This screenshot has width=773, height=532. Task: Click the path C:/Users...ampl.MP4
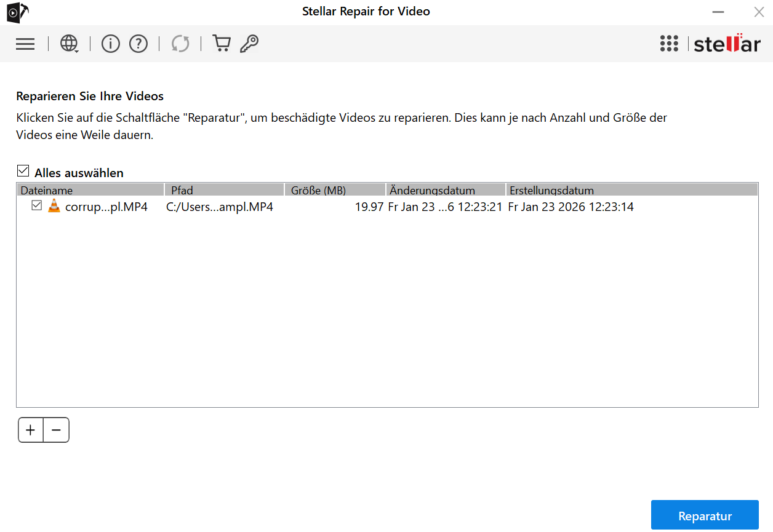(220, 207)
